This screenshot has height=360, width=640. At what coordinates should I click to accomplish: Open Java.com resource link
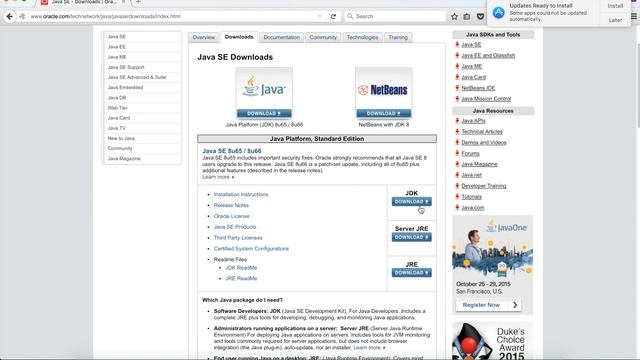[x=473, y=208]
